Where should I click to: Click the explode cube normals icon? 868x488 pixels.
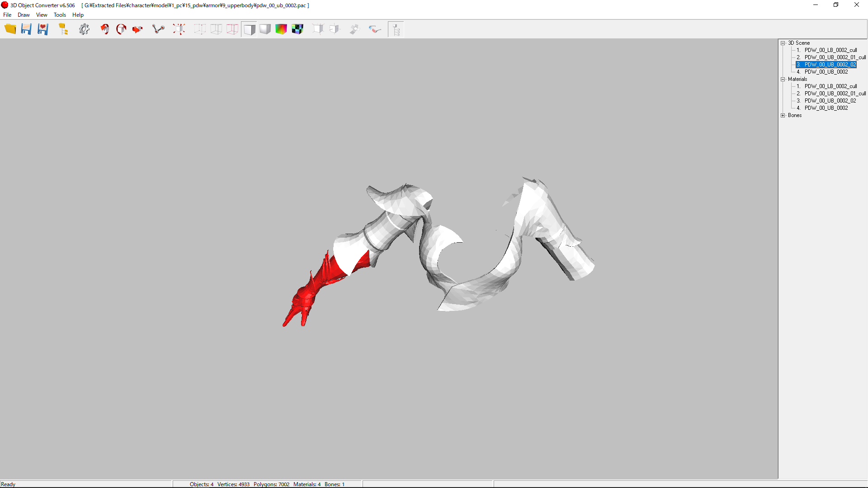(x=179, y=29)
